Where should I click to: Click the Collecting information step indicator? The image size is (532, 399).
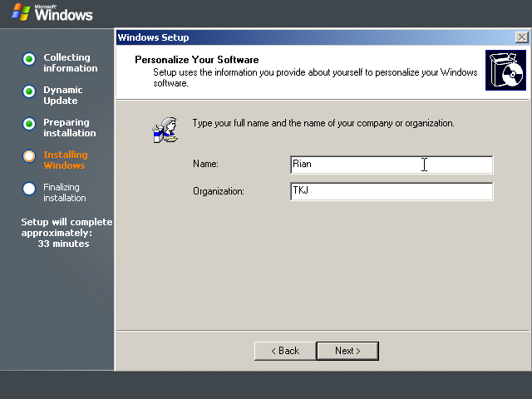pyautogui.click(x=29, y=59)
